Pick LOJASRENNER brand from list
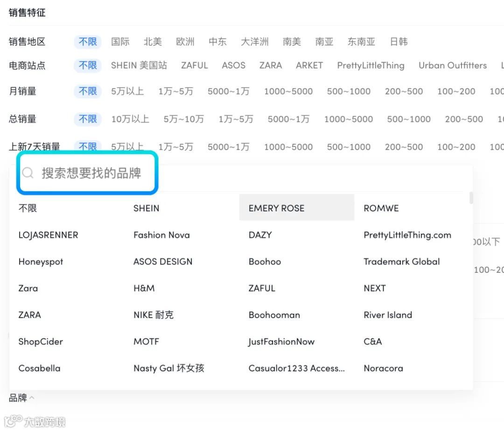This screenshot has width=504, height=431. pyautogui.click(x=48, y=235)
